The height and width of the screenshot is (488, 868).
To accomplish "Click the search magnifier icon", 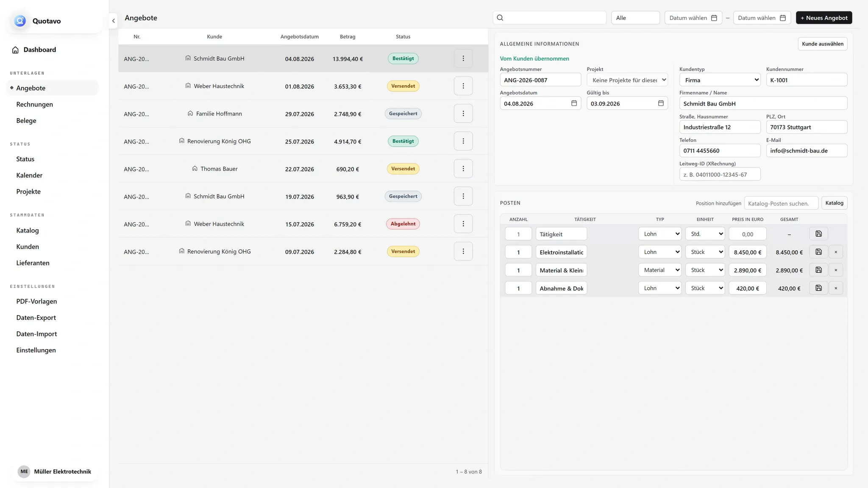I will coord(500,18).
